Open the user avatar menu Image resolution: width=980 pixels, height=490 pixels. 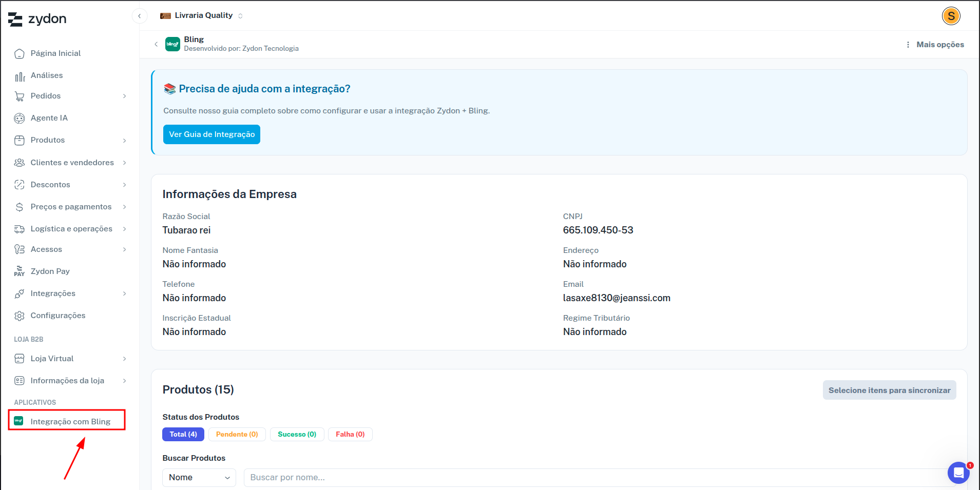(951, 16)
